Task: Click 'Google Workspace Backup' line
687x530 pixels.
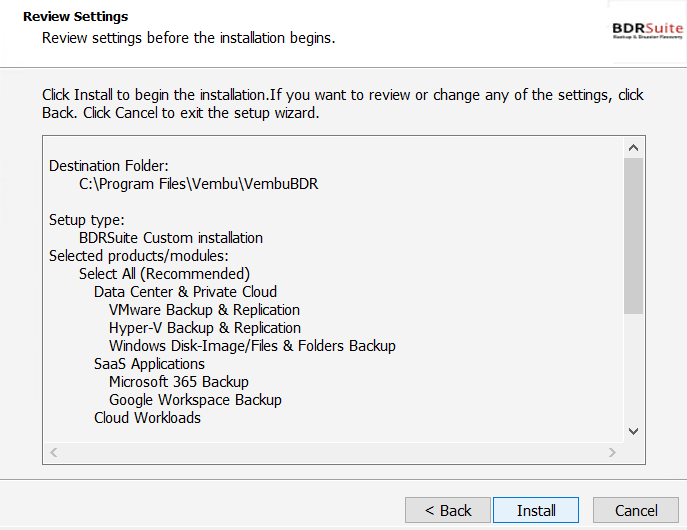Action: [x=195, y=400]
